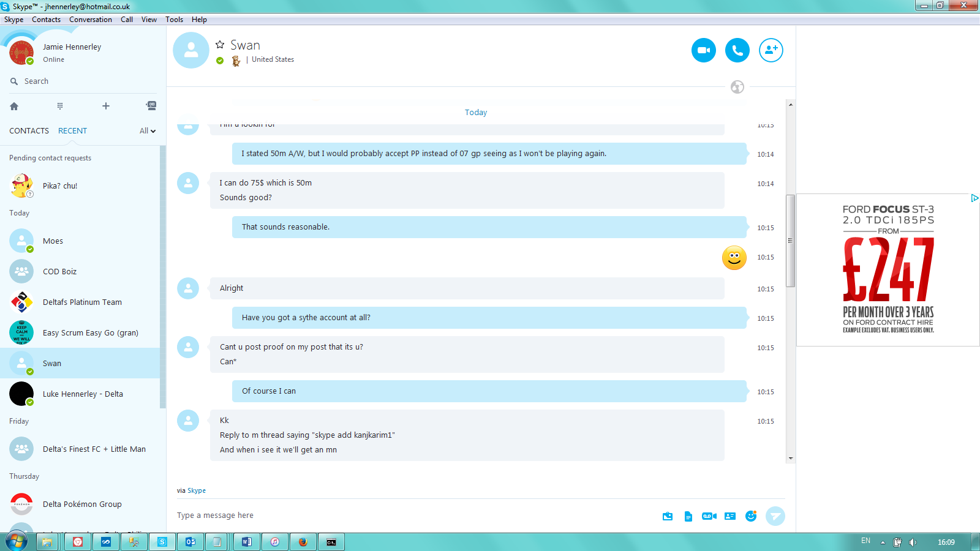Open the Conversation menu
The image size is (980, 551).
pos(91,20)
